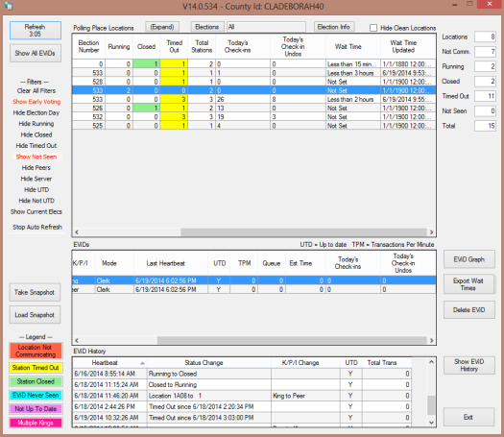The height and width of the screenshot is (437, 504).
Task: Click Show EViD History button
Action: 469,365
